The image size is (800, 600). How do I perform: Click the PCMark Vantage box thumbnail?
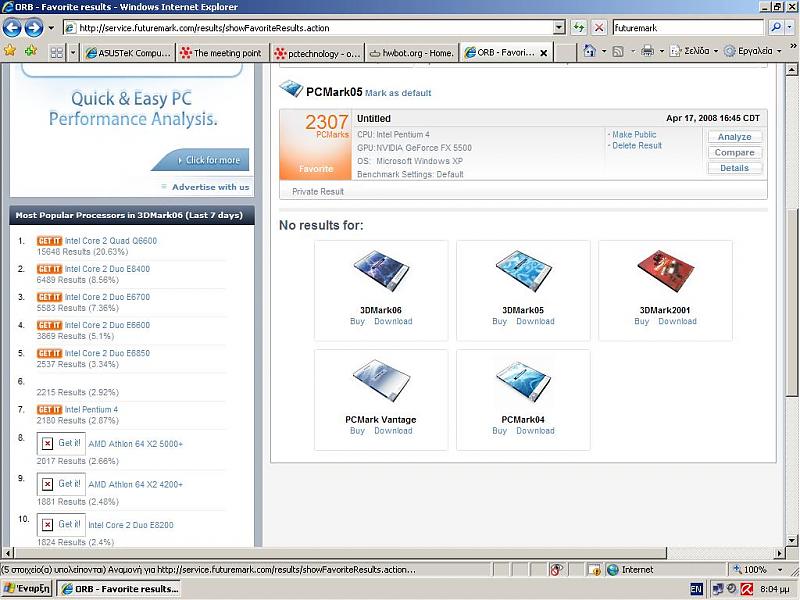tap(381, 381)
